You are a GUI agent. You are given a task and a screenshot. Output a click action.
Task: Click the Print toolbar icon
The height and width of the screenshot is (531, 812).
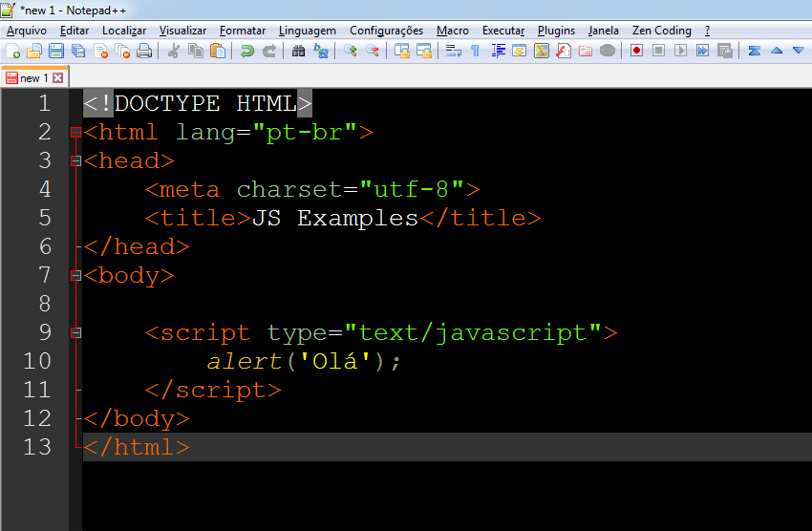click(144, 51)
